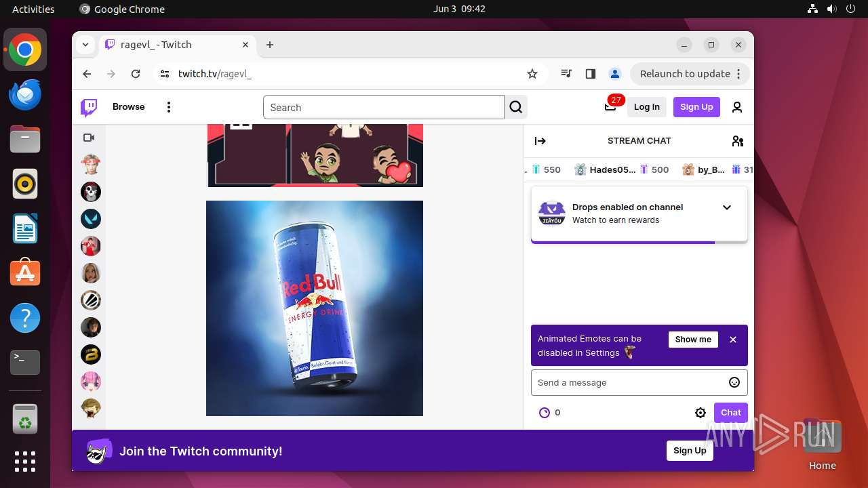Select the ragevl_ - Twitch tab

(x=178, y=45)
